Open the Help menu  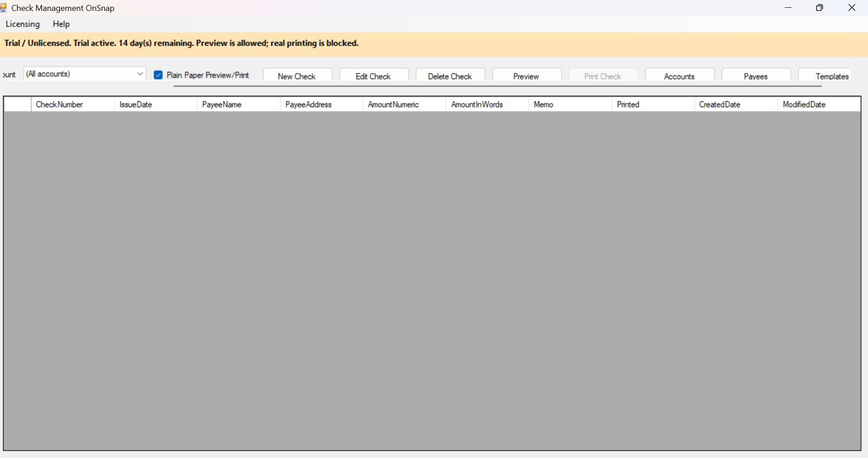tap(61, 24)
